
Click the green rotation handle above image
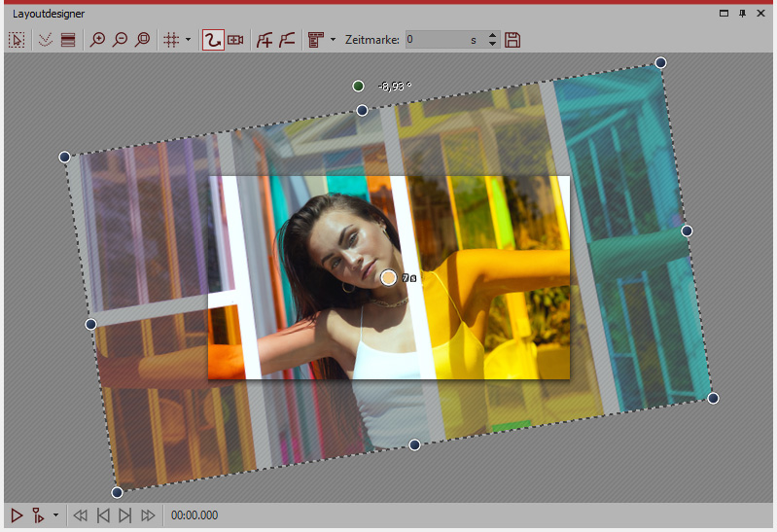click(359, 87)
